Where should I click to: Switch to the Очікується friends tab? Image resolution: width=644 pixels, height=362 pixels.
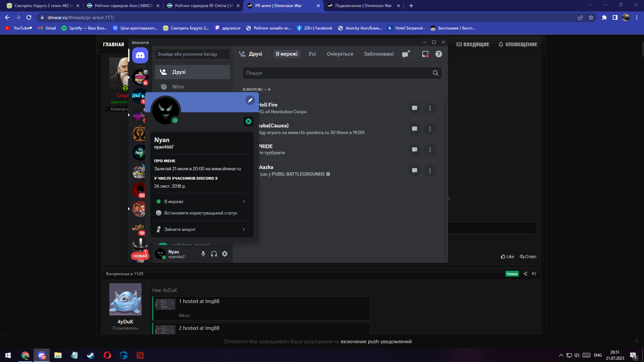click(x=340, y=54)
